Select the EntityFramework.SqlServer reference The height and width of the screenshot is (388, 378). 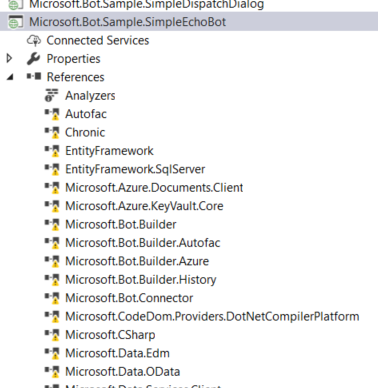(x=135, y=169)
